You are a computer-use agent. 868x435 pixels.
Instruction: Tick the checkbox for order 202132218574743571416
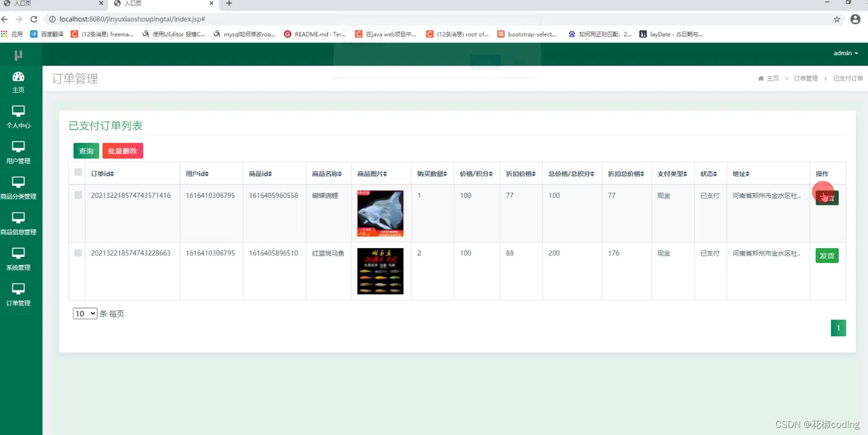78,195
